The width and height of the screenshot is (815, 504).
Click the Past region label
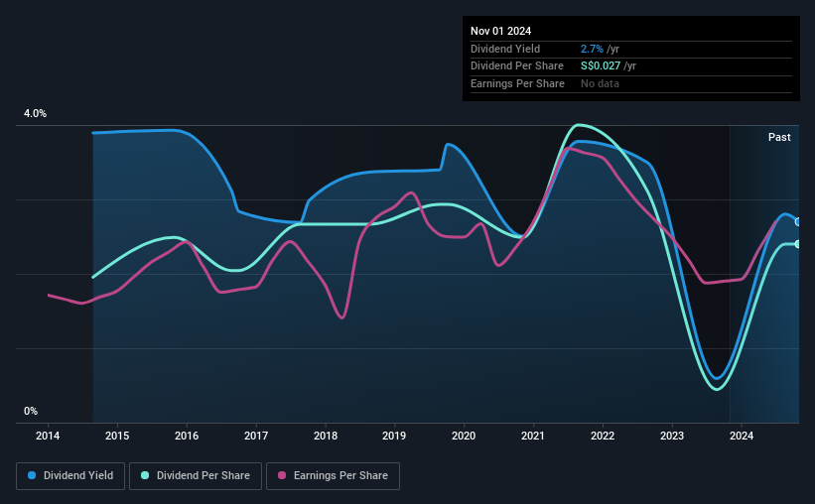pyautogui.click(x=779, y=137)
